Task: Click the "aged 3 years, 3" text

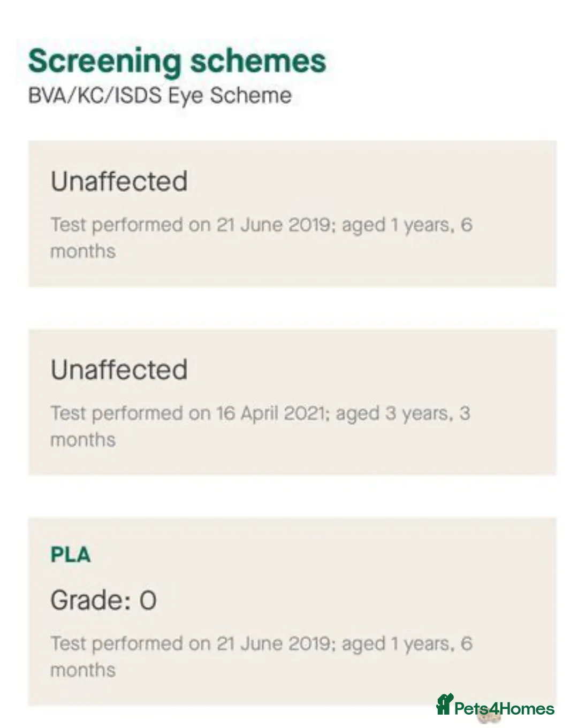Action: coord(403,413)
